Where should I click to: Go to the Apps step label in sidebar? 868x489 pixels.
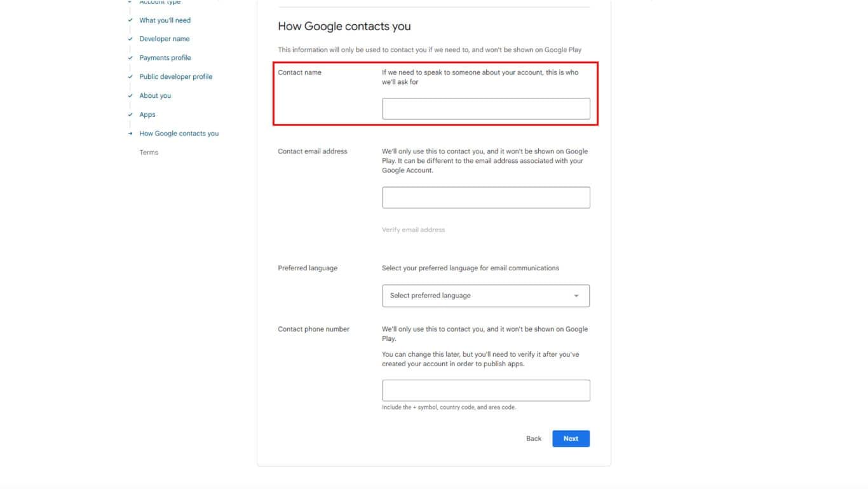click(147, 115)
